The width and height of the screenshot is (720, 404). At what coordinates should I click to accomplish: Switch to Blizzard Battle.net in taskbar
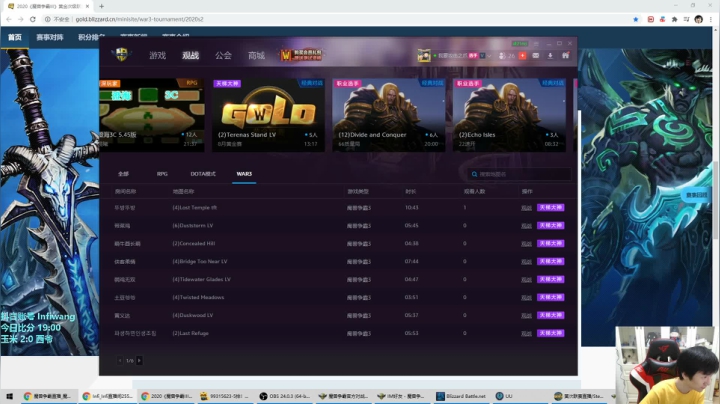461,396
